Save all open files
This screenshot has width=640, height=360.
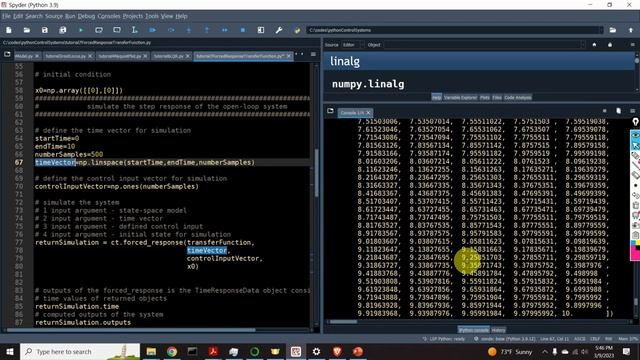[x=63, y=30]
